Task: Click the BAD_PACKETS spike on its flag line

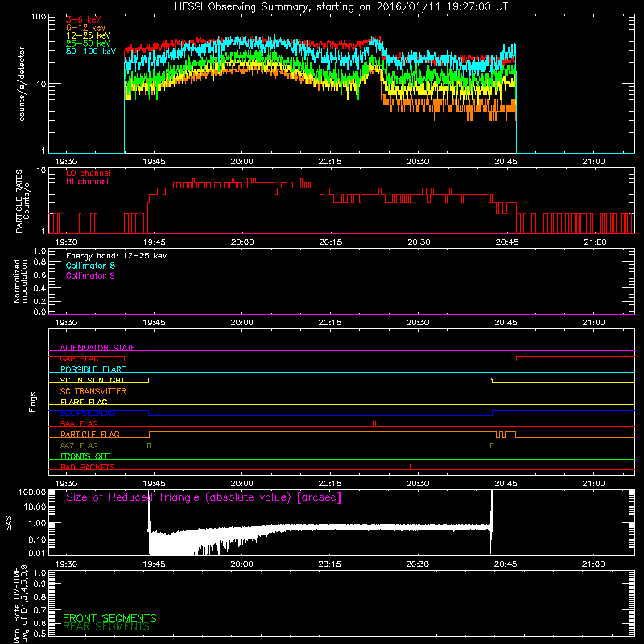Action: click(x=410, y=467)
